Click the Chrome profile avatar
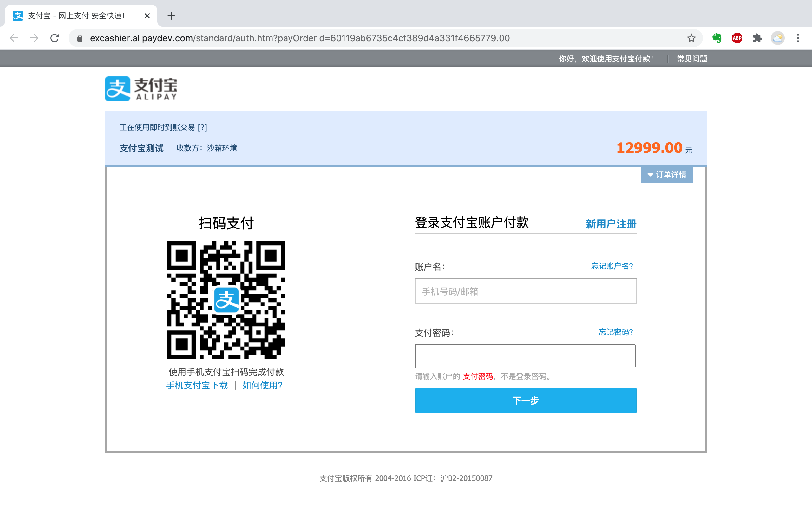Screen dimensions: 812x507 coord(777,38)
